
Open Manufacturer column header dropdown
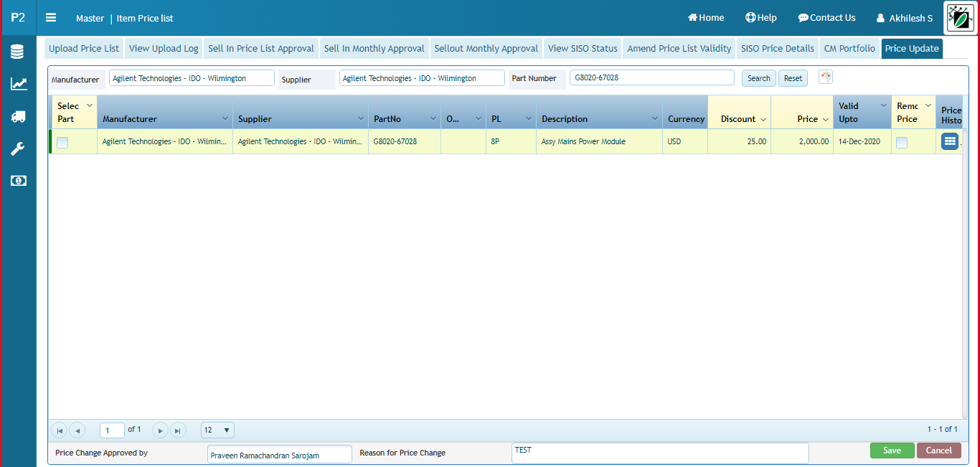[x=225, y=118]
